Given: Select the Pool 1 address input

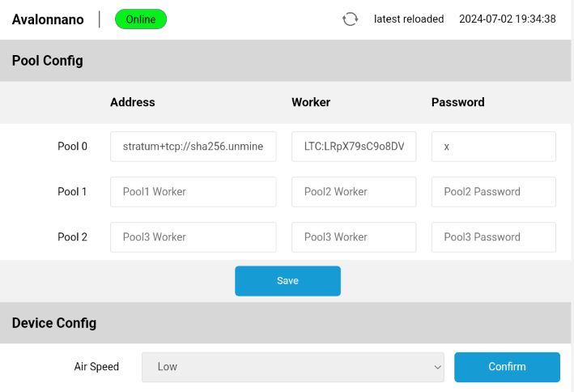Looking at the screenshot, I should pyautogui.click(x=193, y=192).
